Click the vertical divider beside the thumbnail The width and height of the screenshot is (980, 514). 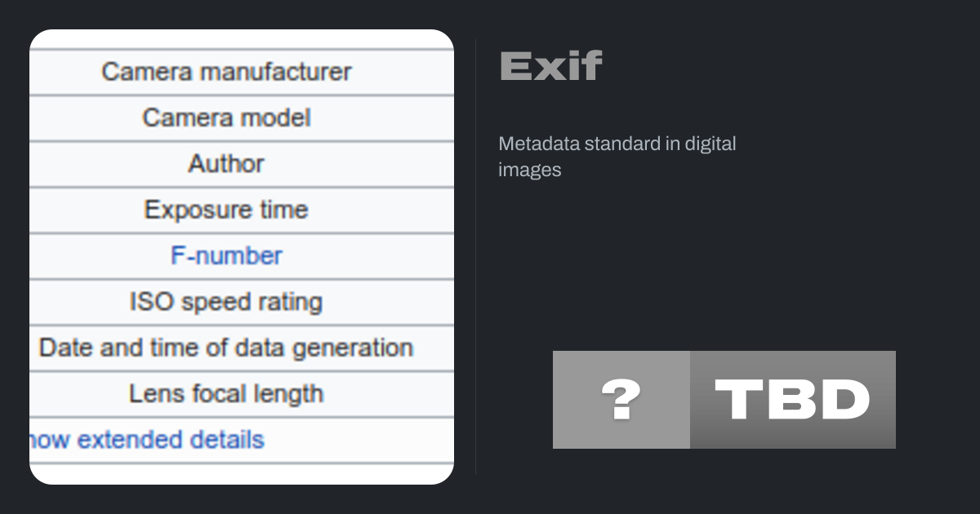[475, 257]
